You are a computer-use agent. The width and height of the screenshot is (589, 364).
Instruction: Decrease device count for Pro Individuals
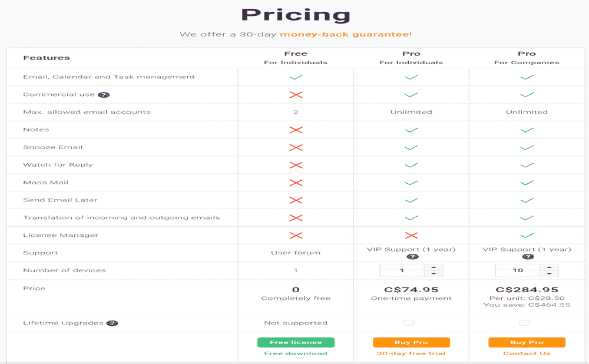click(x=434, y=274)
